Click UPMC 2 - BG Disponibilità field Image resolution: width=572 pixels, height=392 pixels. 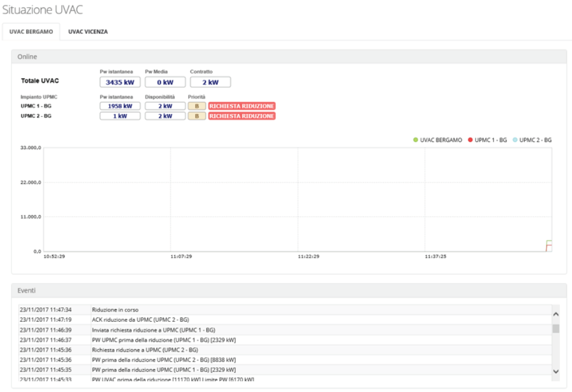pyautogui.click(x=165, y=116)
